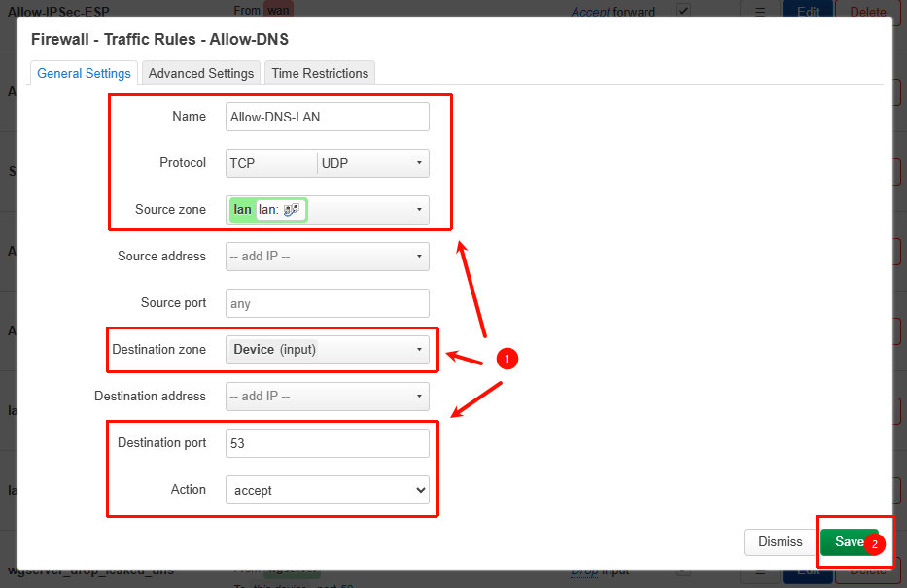Toggle enable checkbox for Allow-IPSec-ESP rule
This screenshot has height=588, width=907.
683,11
